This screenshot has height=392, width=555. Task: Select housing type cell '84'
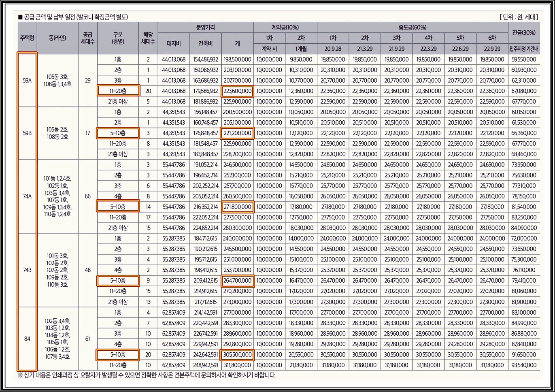coord(27,339)
